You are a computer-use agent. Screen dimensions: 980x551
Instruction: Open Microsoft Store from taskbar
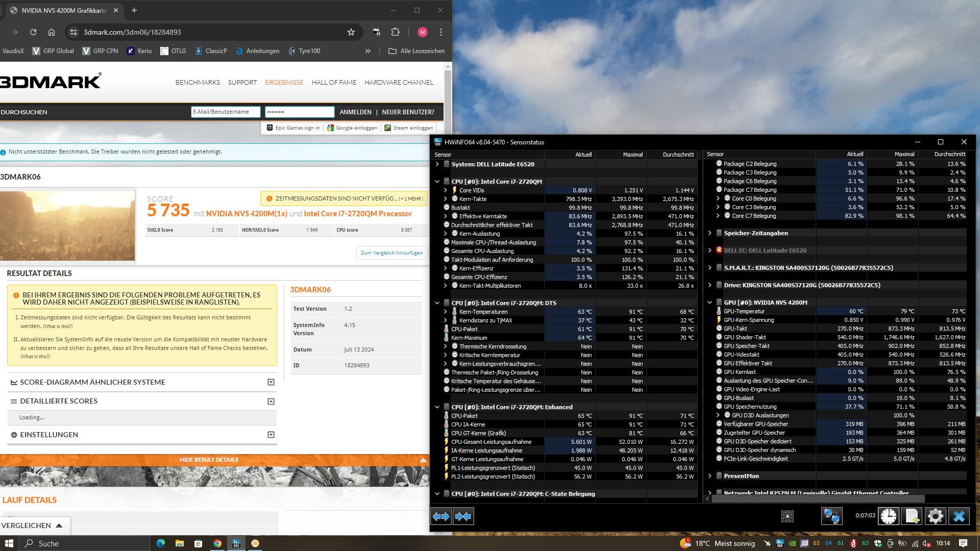[198, 543]
